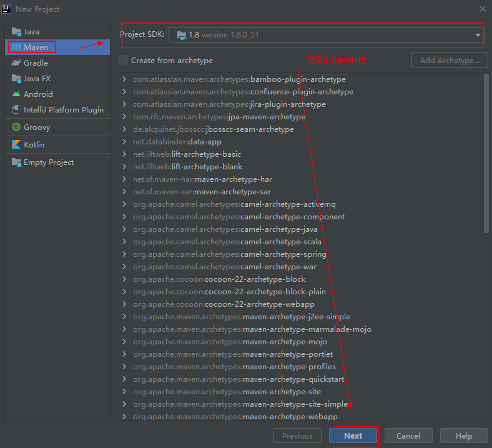Click the Cancel button
The width and height of the screenshot is (492, 448).
[x=408, y=436]
